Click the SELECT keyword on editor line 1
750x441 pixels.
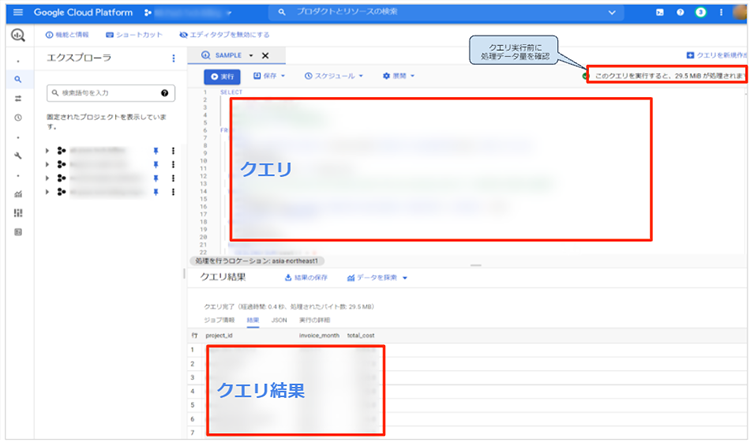point(231,92)
